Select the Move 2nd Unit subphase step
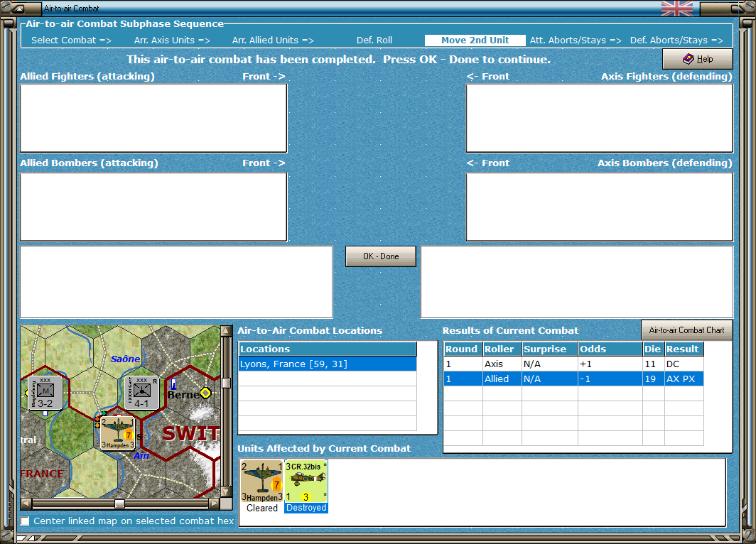Screen dimensions: 756x544 coord(475,40)
